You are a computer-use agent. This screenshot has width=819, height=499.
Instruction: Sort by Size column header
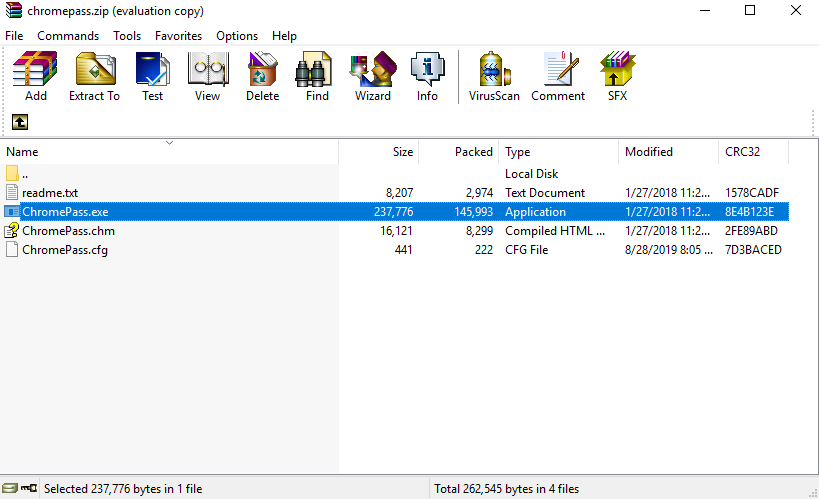click(x=379, y=152)
